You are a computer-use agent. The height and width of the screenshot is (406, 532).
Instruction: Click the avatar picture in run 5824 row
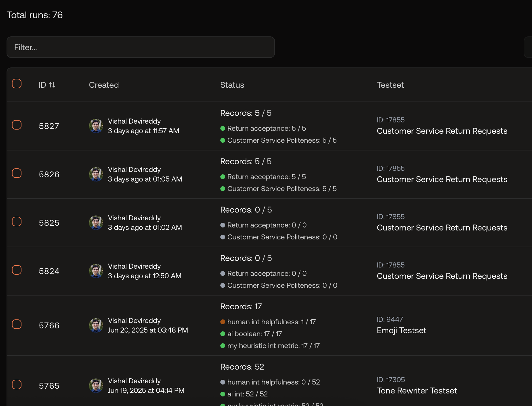tap(96, 271)
